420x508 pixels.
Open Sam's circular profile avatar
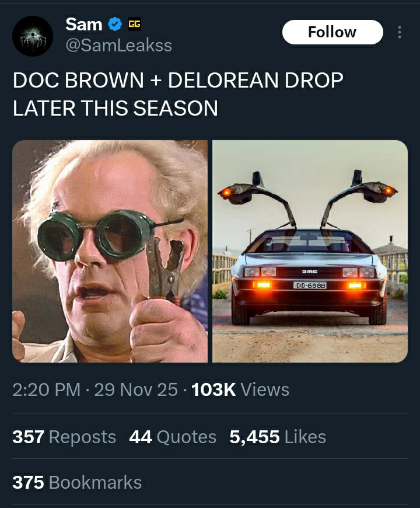coord(33,36)
